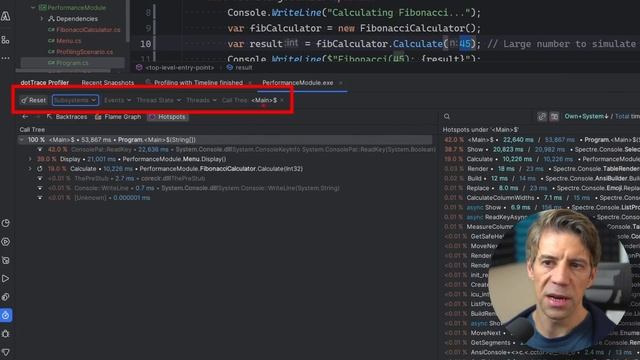Open the Thread State filter dropdown

[159, 100]
